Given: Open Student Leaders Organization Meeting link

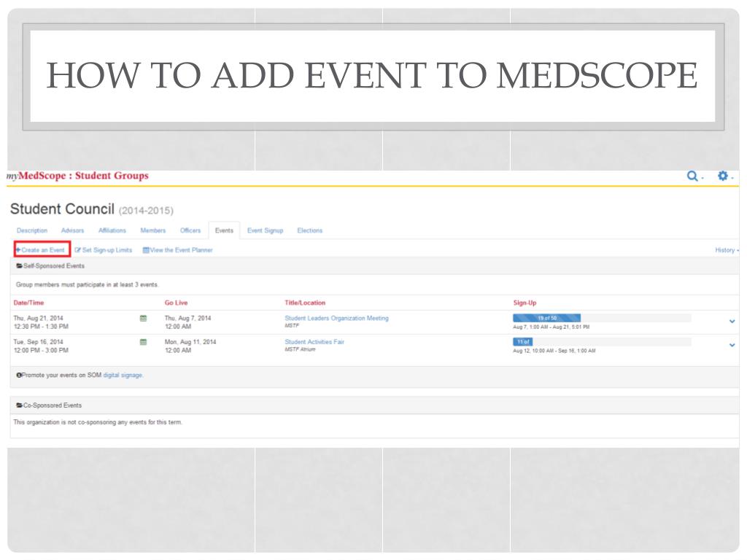Looking at the screenshot, I should tap(336, 318).
